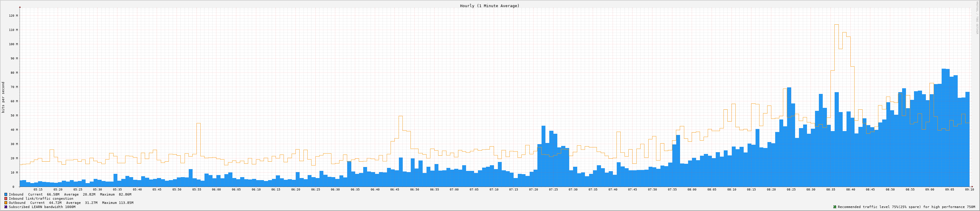Image resolution: width=980 pixels, height=211 pixels.
Task: Click the orange Outbound legend swatch
Action: (x=6, y=203)
